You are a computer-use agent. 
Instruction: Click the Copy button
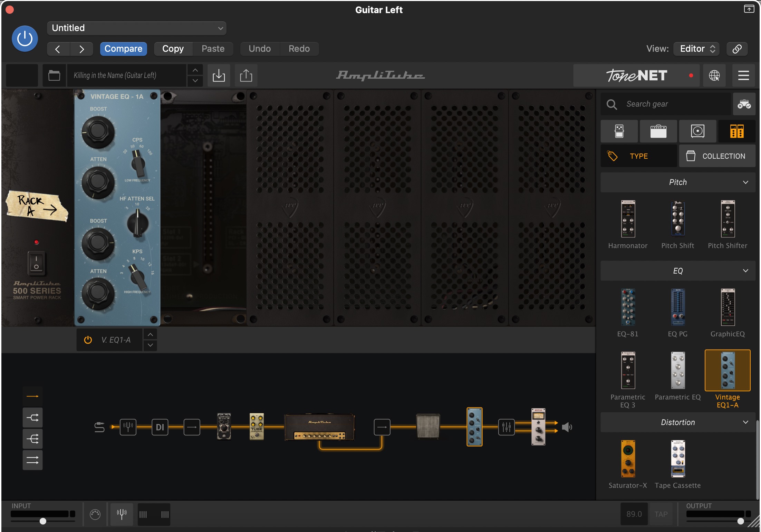click(173, 49)
